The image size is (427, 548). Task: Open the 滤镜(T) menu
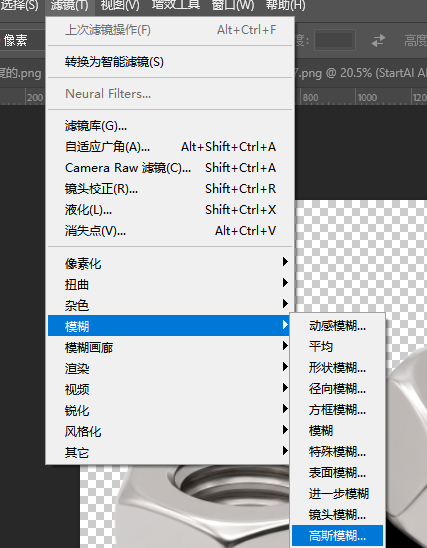pyautogui.click(x=70, y=5)
